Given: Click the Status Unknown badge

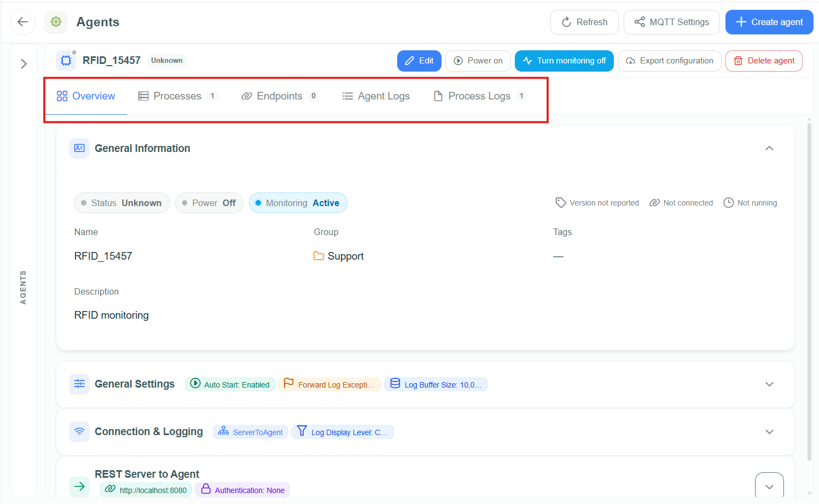Looking at the screenshot, I should click(x=122, y=203).
